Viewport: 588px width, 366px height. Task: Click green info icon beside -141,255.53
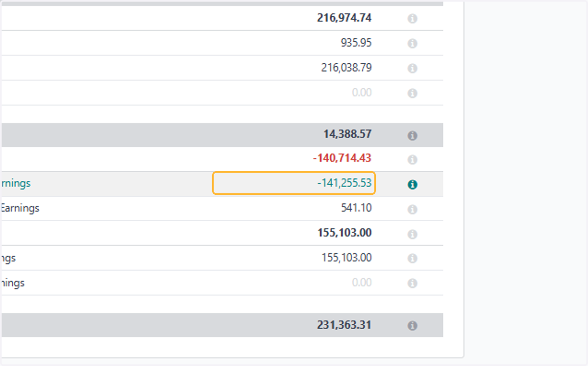click(x=413, y=184)
